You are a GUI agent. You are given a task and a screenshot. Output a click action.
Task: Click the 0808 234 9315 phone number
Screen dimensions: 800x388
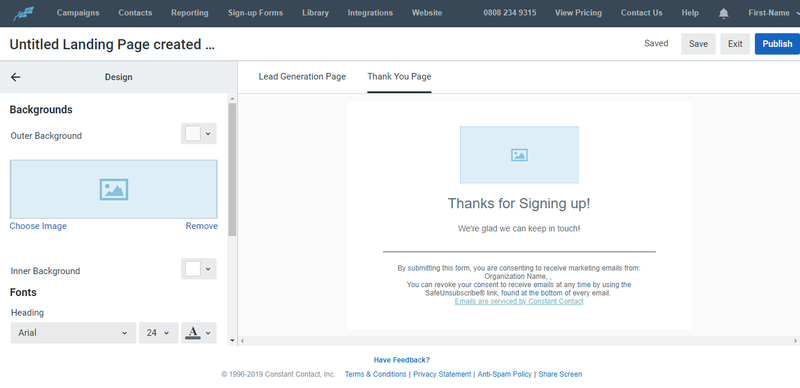click(x=510, y=13)
